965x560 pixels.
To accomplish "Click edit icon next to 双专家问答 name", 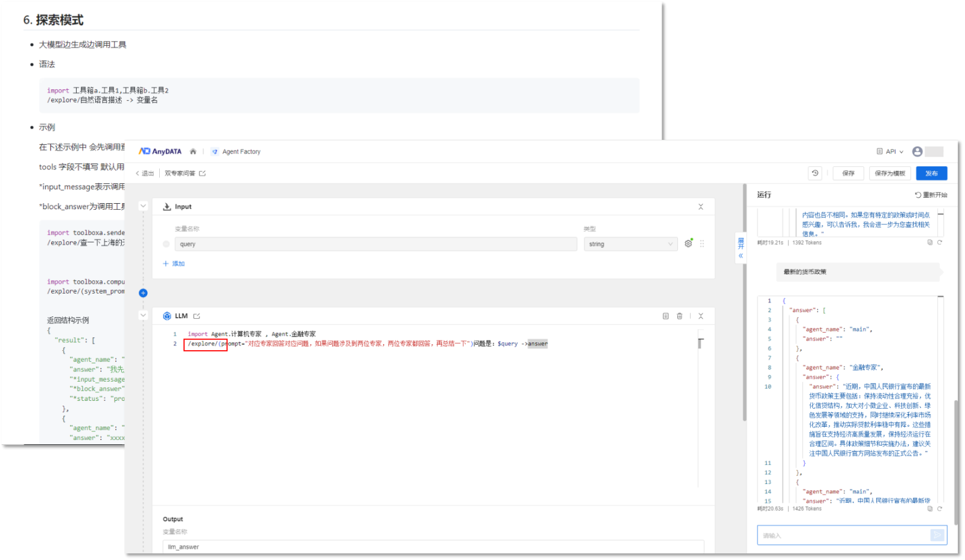I will coord(203,174).
